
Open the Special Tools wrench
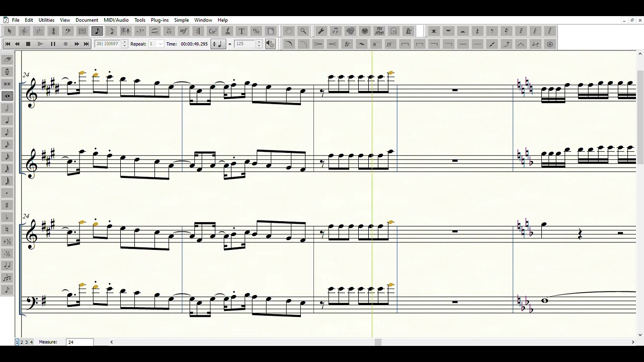click(x=321, y=31)
